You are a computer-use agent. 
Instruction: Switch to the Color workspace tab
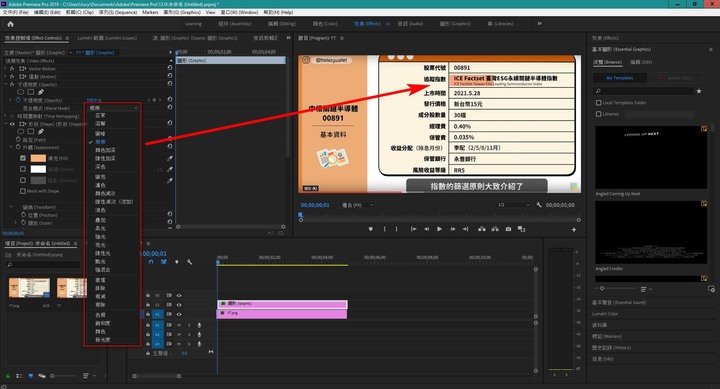(325, 24)
